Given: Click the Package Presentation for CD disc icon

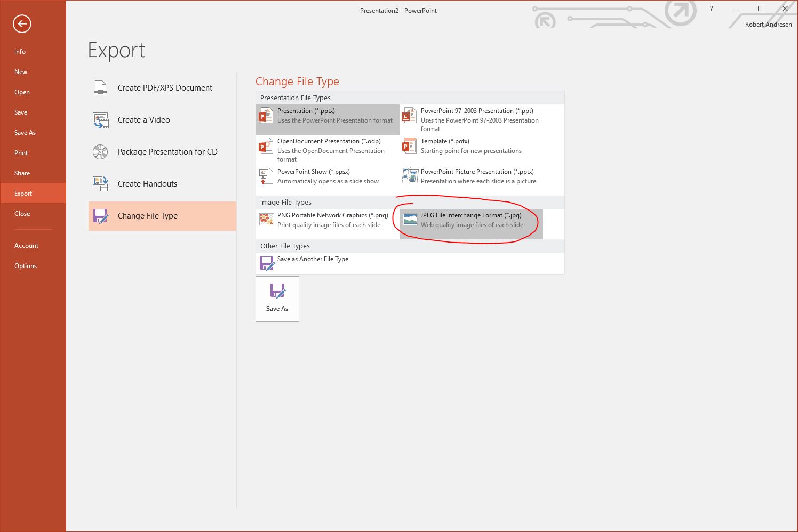Looking at the screenshot, I should pos(100,152).
